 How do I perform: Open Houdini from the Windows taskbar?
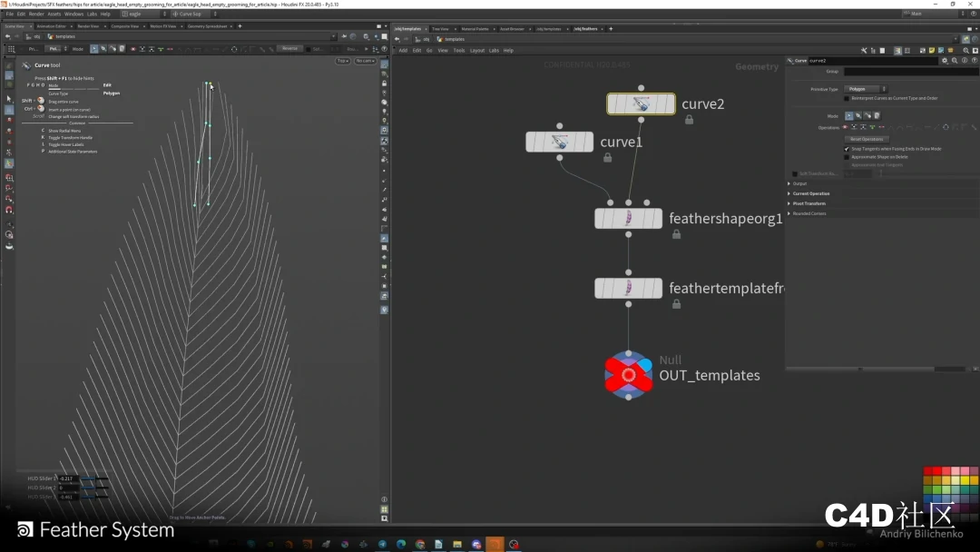coord(494,546)
